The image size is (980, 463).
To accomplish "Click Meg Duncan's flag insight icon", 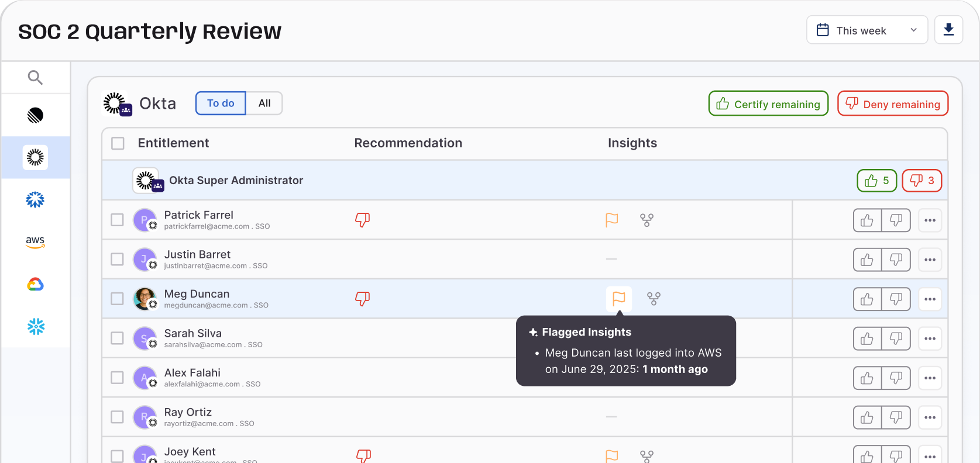I will 618,299.
